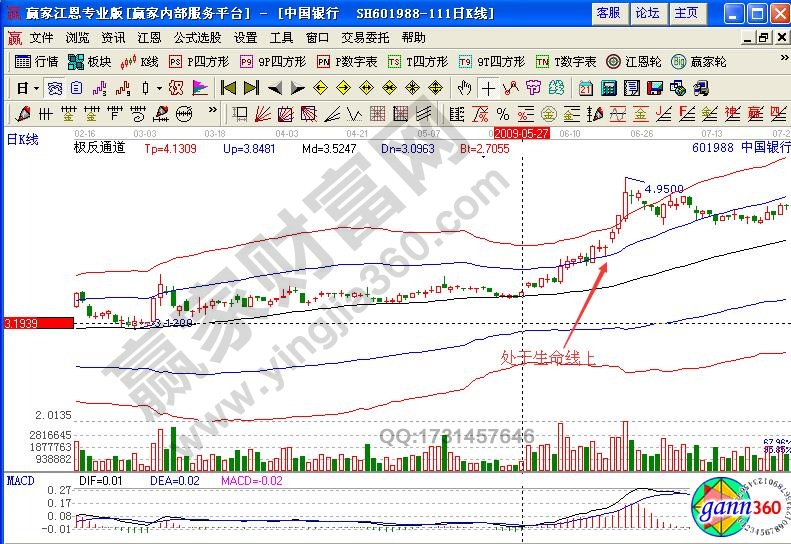Image resolution: width=791 pixels, height=544 pixels.
Task: Jump to the first bar using green start arrow
Action: click(228, 87)
